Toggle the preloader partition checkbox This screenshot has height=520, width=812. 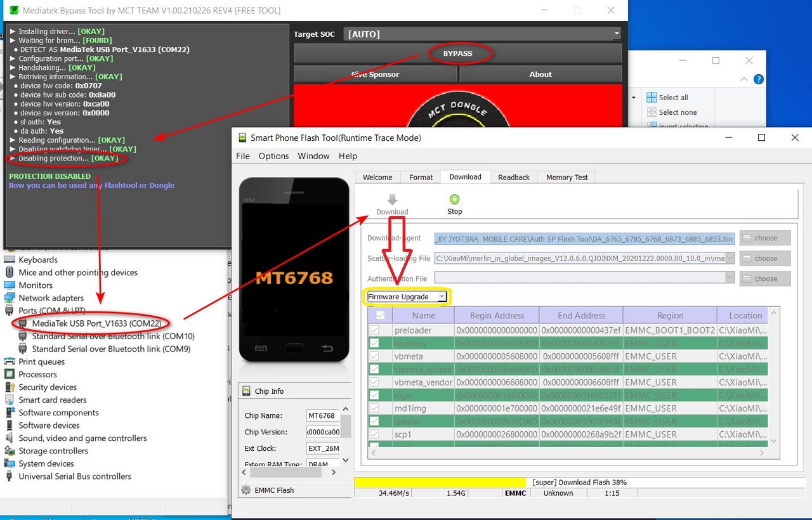tap(374, 330)
